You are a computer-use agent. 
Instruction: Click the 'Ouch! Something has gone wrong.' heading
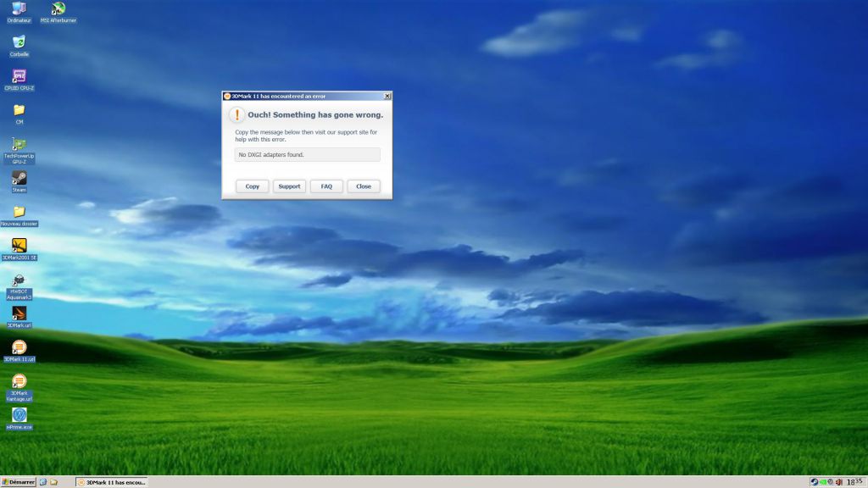[x=315, y=115]
